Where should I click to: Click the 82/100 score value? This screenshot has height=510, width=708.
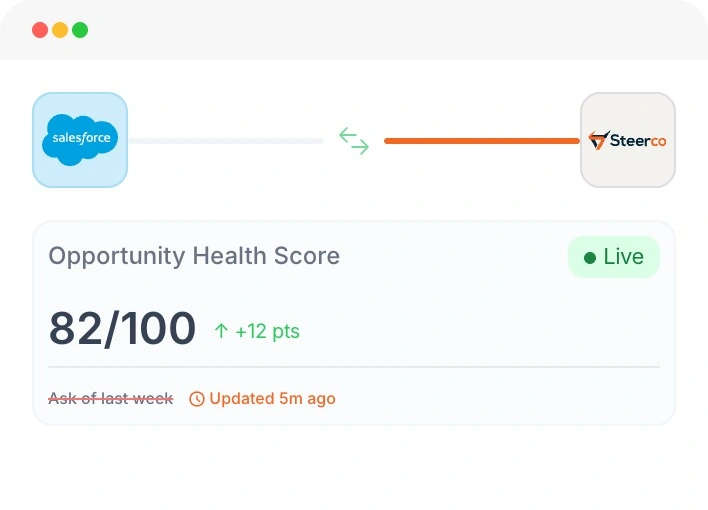coord(122,329)
